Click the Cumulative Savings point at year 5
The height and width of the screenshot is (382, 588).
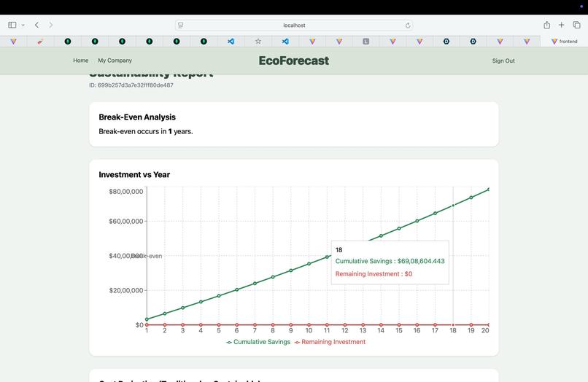click(x=219, y=296)
